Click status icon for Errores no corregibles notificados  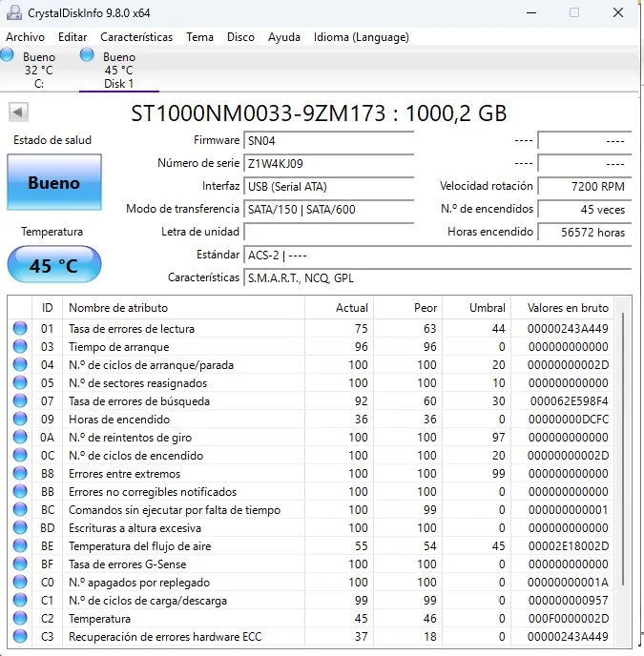click(x=20, y=492)
